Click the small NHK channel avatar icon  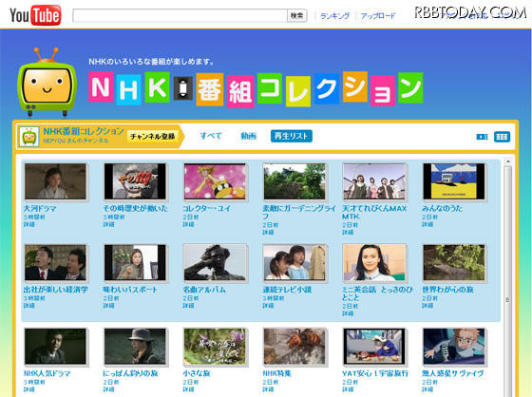[28, 137]
